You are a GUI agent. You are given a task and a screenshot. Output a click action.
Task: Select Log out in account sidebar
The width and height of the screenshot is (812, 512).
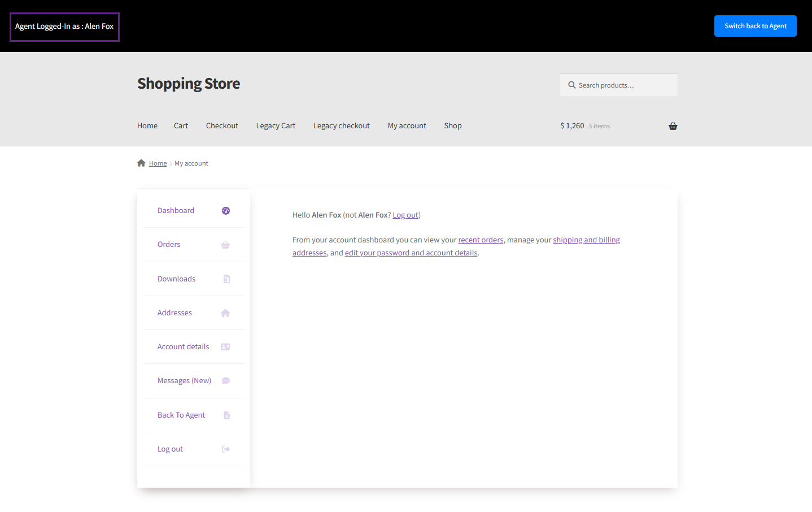[170, 449]
